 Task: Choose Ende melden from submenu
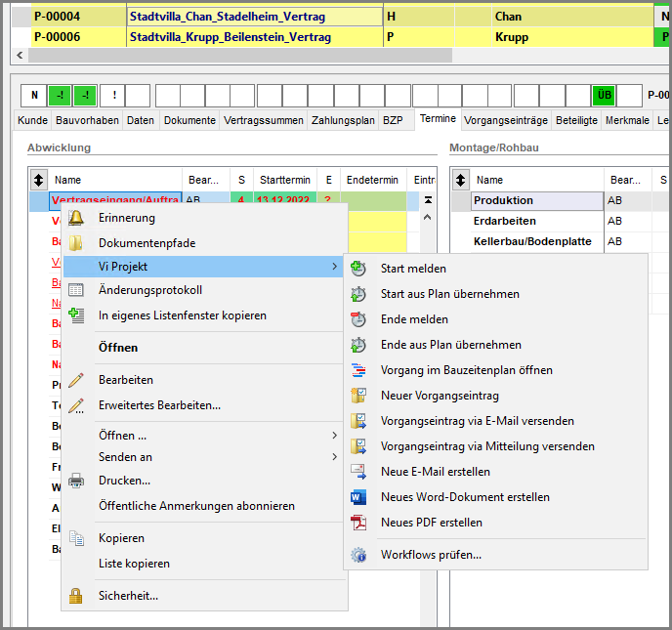(x=496, y=319)
